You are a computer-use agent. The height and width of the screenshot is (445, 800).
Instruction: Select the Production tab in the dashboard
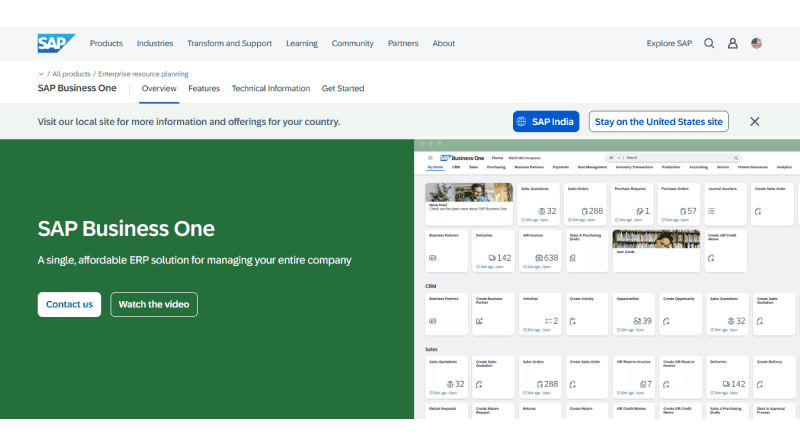[671, 167]
